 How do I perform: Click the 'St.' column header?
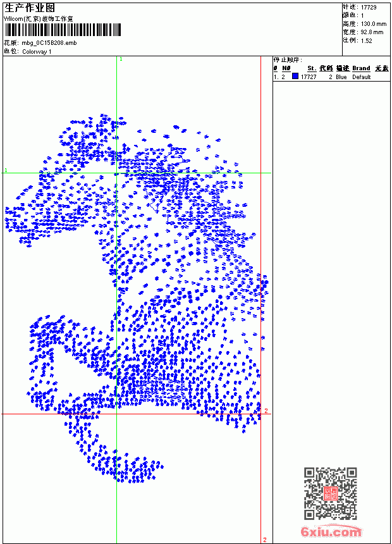pos(312,68)
